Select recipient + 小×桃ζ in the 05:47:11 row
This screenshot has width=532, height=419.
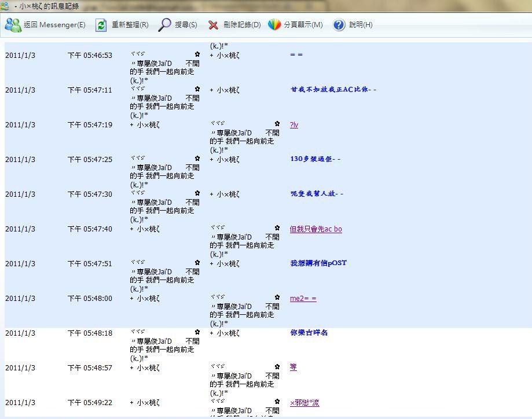coord(225,90)
